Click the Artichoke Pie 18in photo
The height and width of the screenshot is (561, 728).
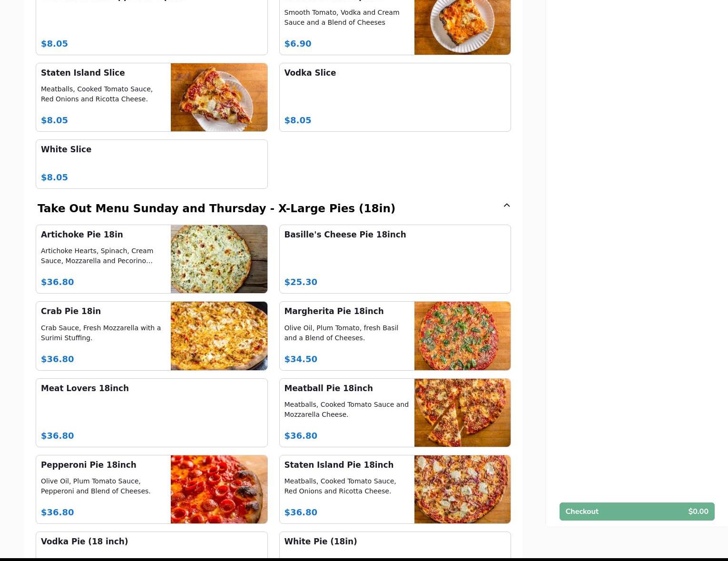[219, 259]
